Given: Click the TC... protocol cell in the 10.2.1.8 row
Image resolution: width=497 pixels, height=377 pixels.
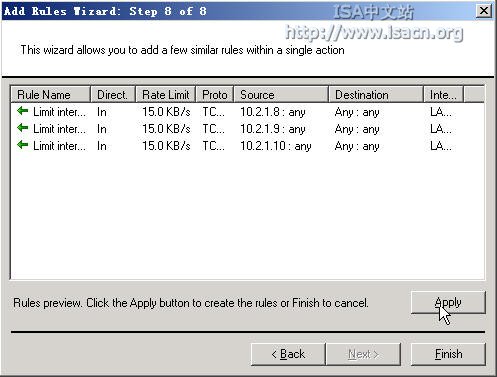Looking at the screenshot, I should (213, 112).
